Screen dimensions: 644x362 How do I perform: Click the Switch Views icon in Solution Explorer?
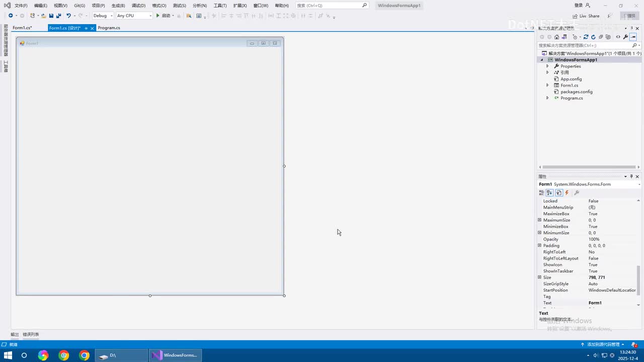click(x=564, y=37)
